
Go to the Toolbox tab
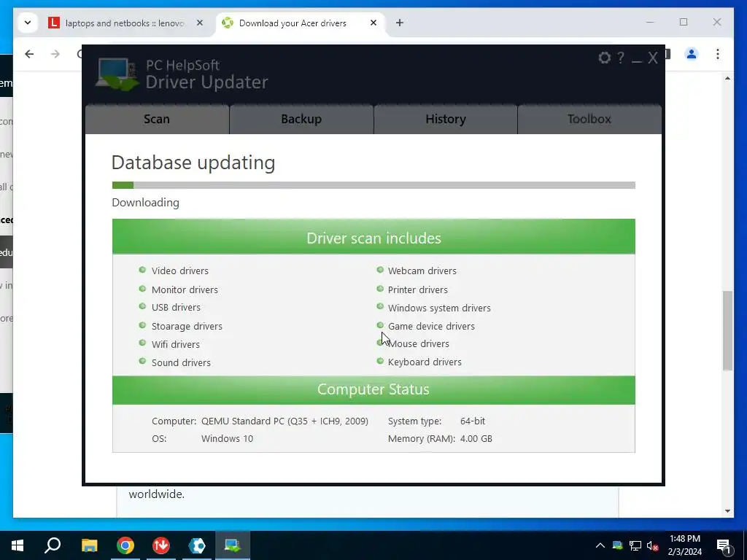click(589, 119)
